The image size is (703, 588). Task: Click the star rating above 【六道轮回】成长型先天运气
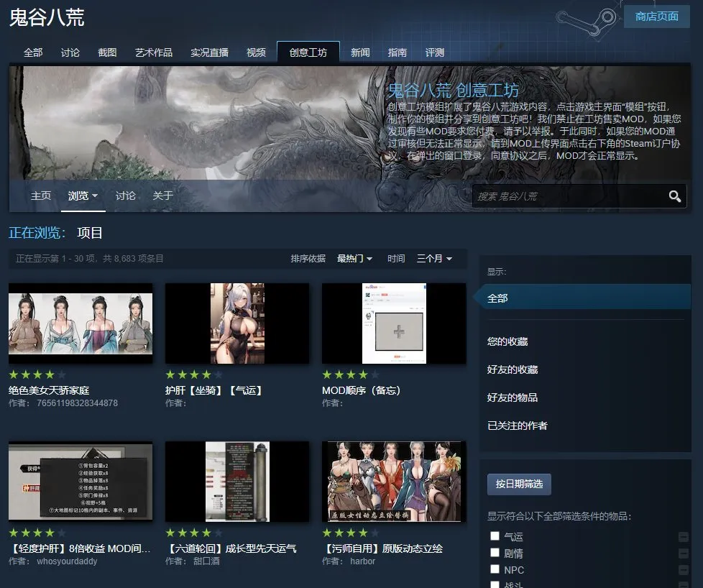pos(193,533)
